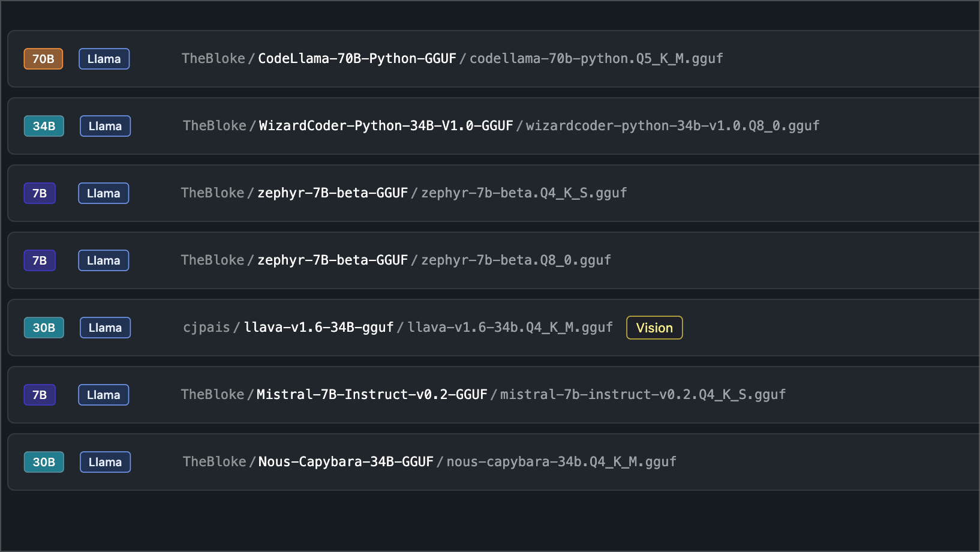Choose the zephyr-7b-beta.Q8_0.gguf file name

516,260
